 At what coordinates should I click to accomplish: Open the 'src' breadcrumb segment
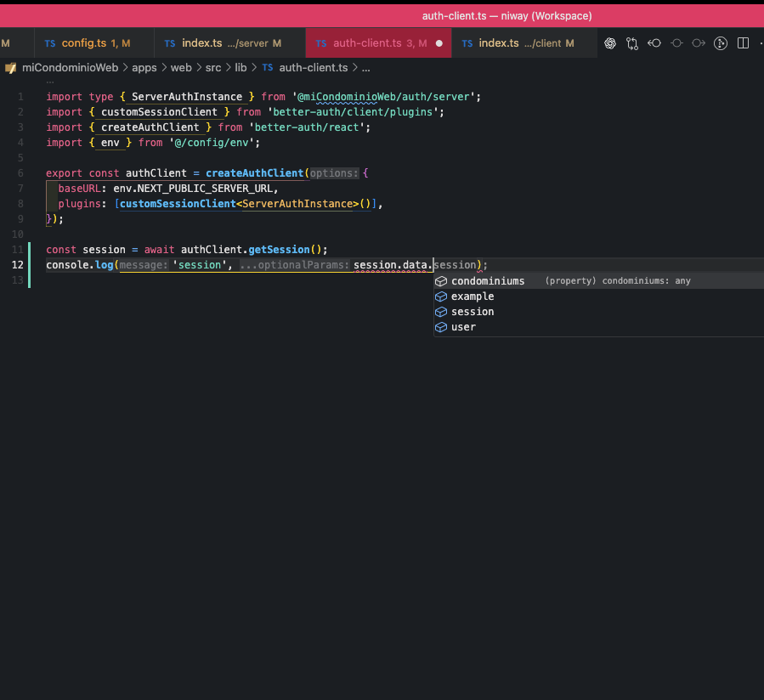click(x=212, y=67)
